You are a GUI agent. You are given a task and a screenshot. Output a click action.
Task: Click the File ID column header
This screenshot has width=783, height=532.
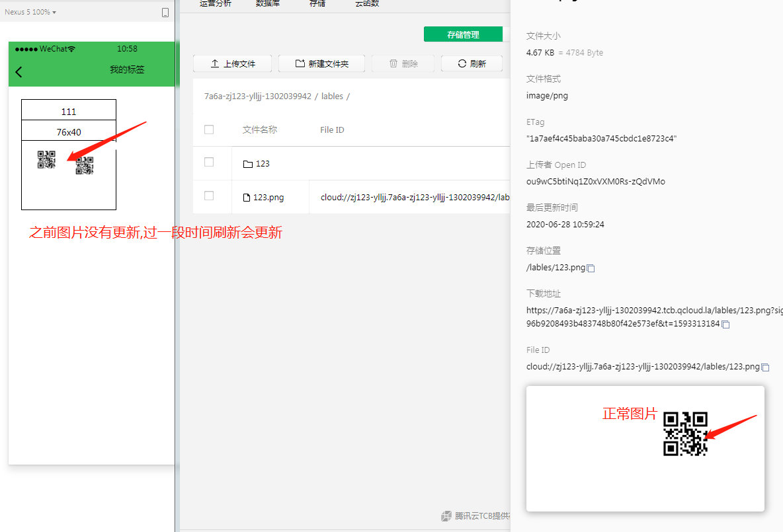tap(332, 130)
